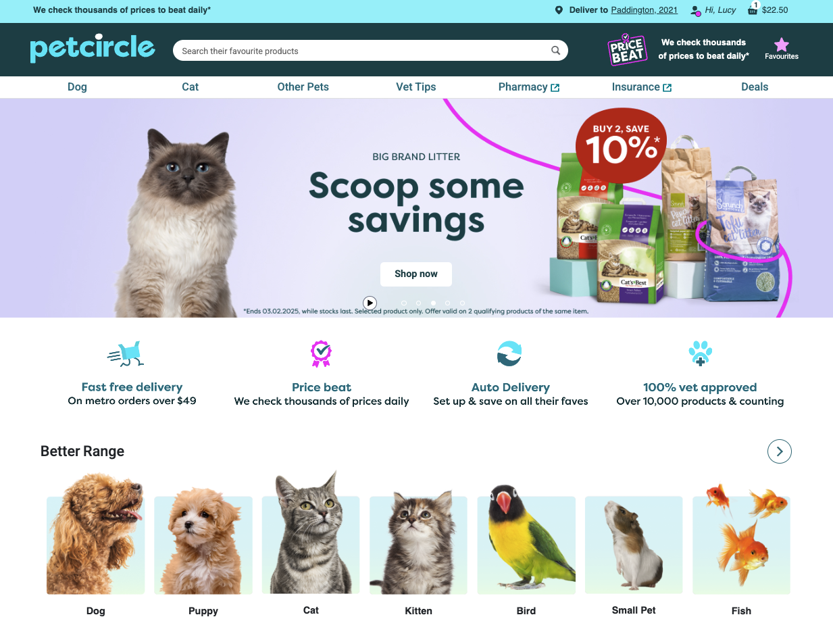Click the petcircle logo
833x644 pixels.
tap(93, 48)
